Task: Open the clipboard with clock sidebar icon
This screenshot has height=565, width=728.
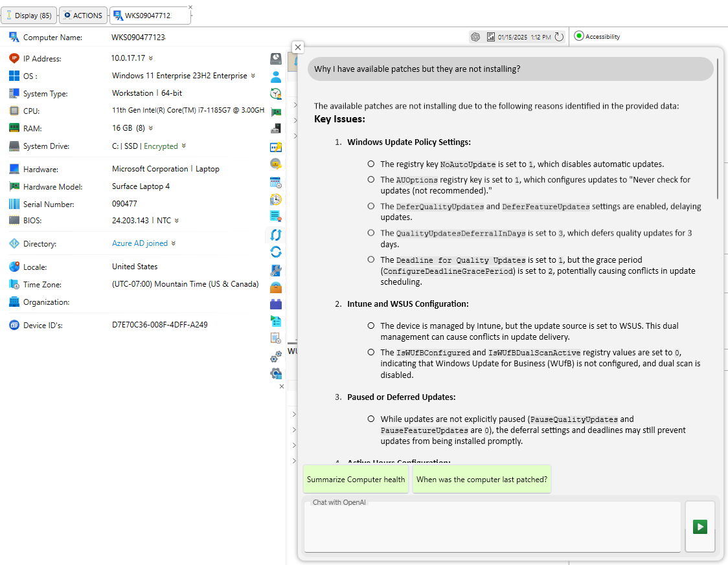Action: click(x=276, y=338)
